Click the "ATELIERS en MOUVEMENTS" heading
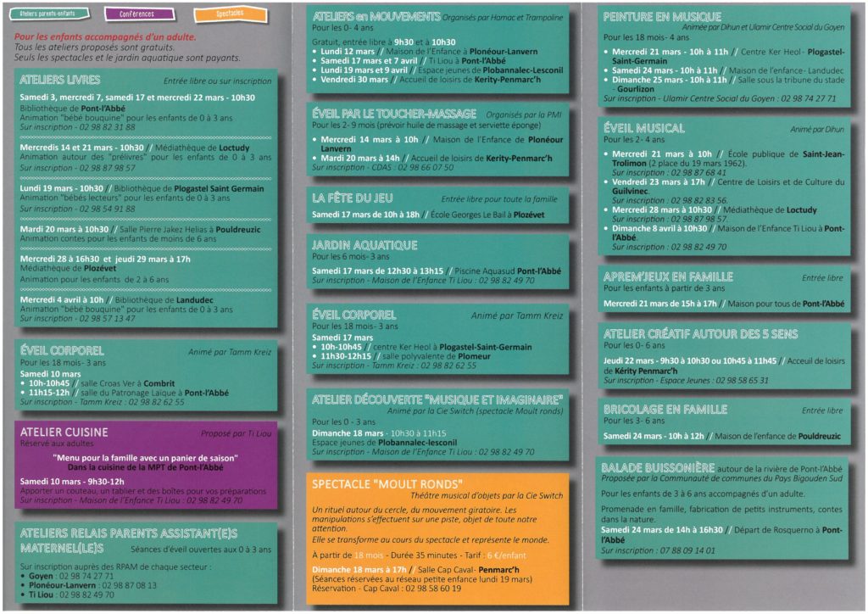 tap(376, 16)
